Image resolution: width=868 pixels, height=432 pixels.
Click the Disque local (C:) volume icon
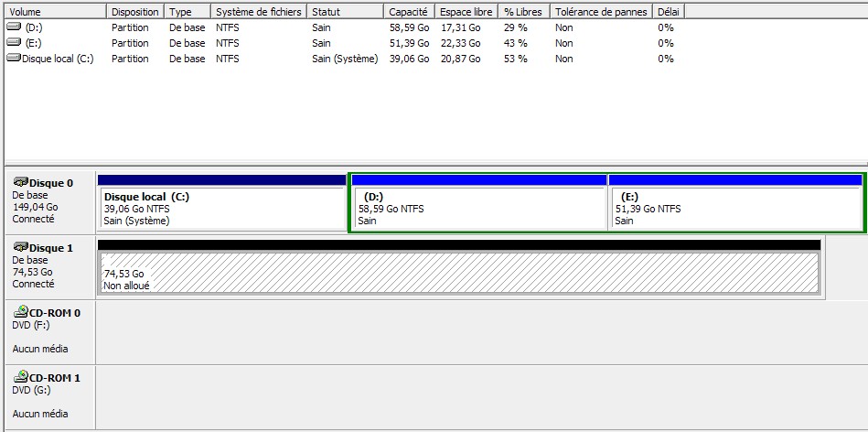point(14,59)
